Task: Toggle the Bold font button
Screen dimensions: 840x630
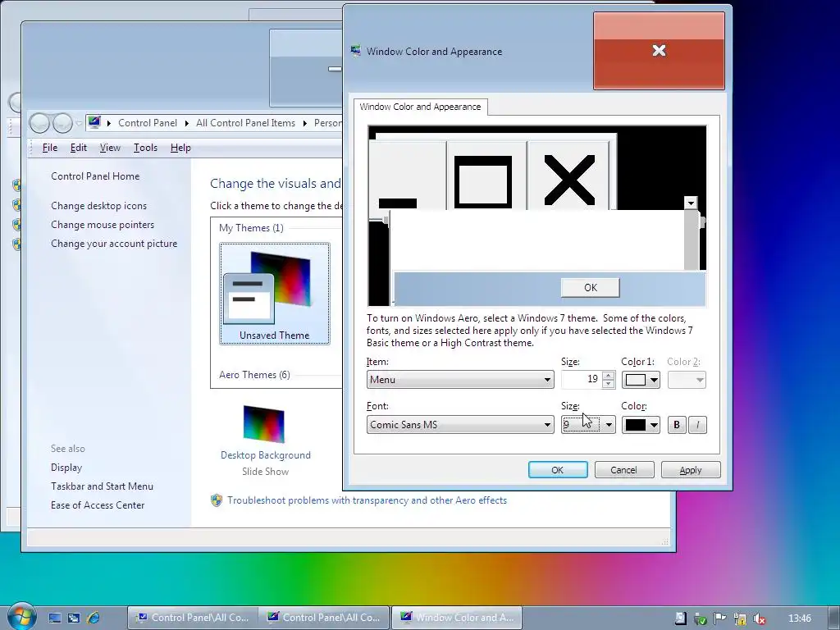Action: [x=677, y=425]
